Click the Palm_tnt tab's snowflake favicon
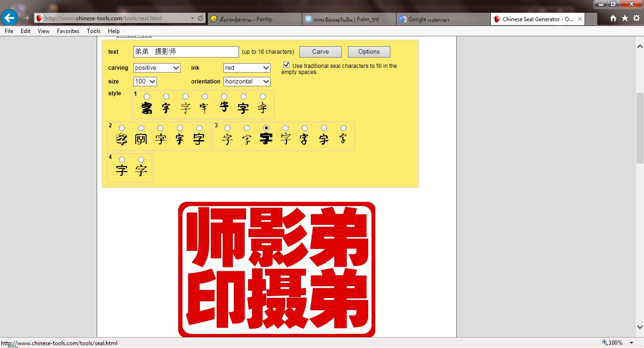The width and height of the screenshot is (644, 348). 308,19
